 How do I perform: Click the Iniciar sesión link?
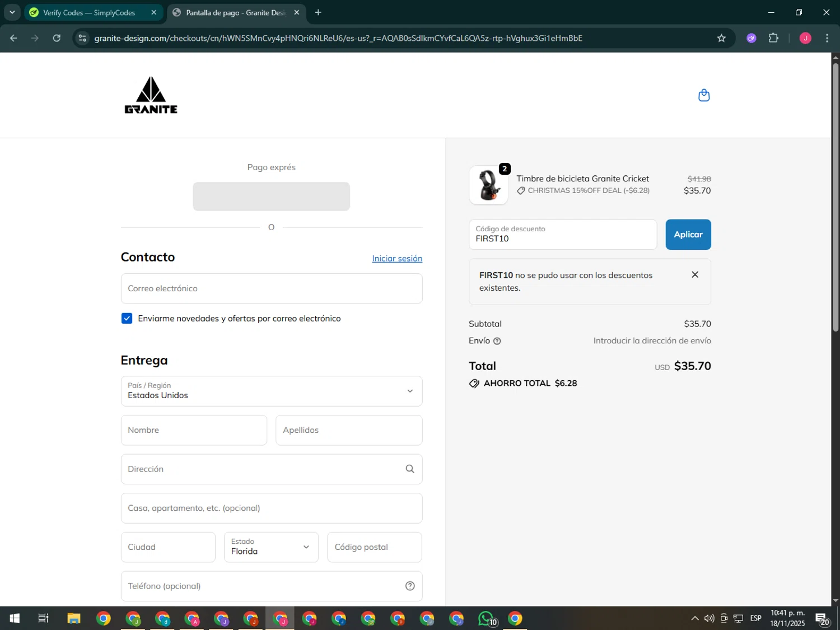point(397,258)
